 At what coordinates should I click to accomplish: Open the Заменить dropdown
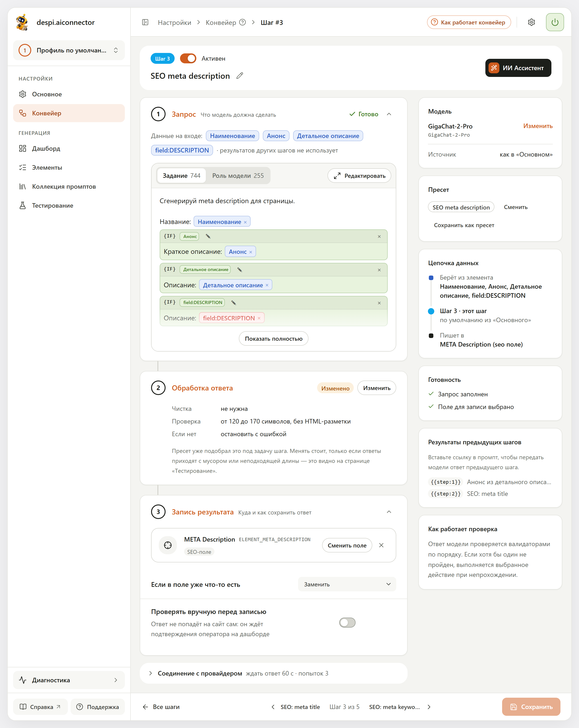[347, 584]
